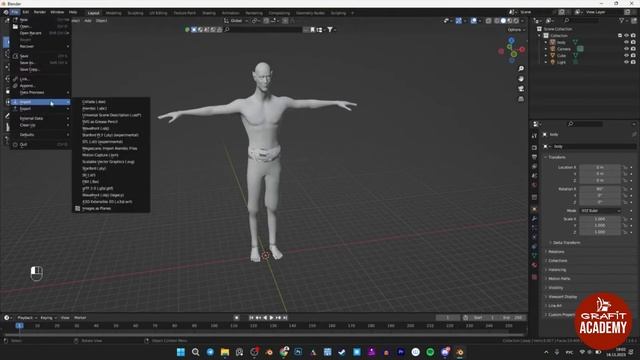Disable Cube in renders via camera icon

coord(633,55)
